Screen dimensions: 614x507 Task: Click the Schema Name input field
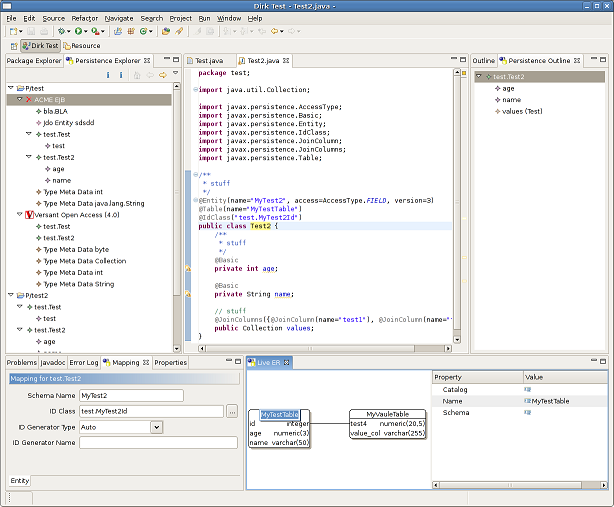click(132, 395)
